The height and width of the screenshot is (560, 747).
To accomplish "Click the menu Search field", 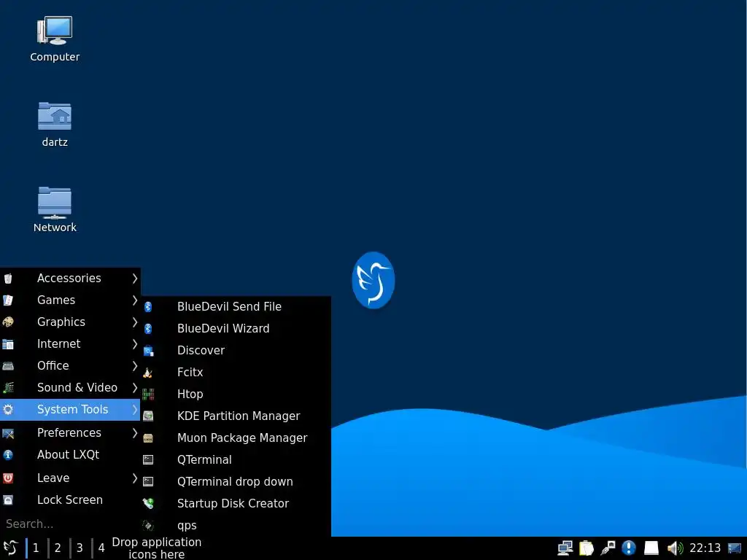I will [70, 524].
